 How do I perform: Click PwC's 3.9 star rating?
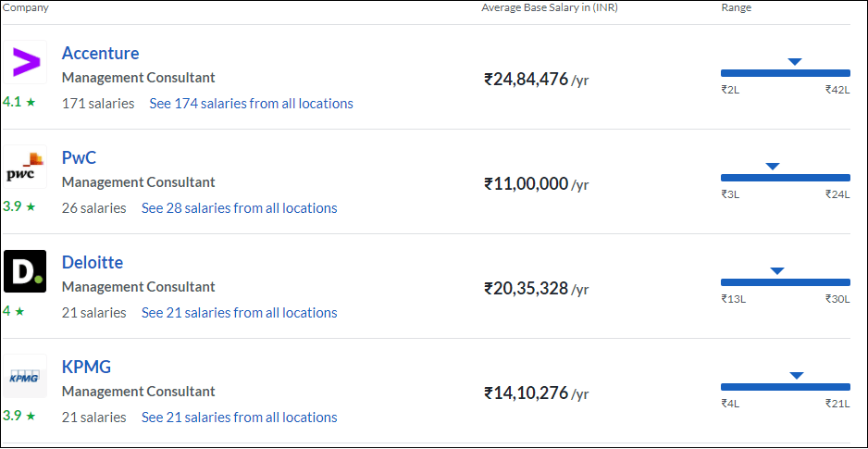click(19, 206)
